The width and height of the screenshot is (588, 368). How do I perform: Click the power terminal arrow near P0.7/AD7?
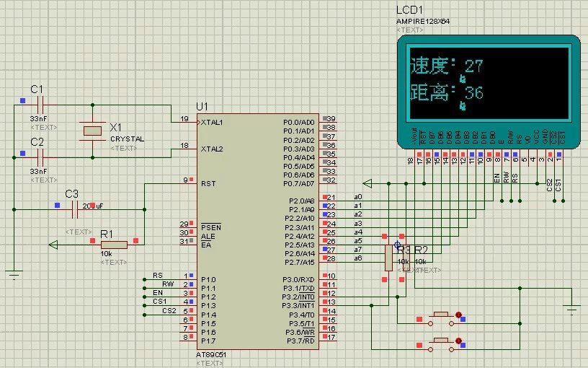pos(367,182)
